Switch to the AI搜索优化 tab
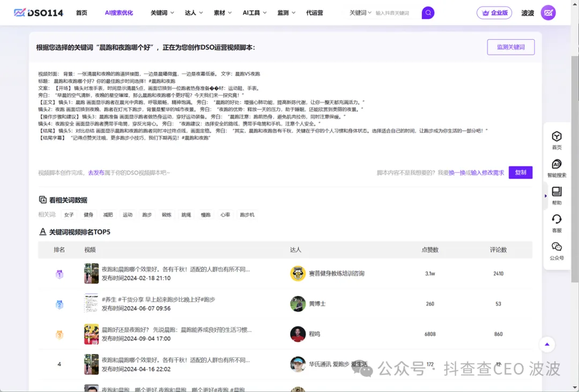Viewport: 579px width, 392px height. (x=119, y=13)
